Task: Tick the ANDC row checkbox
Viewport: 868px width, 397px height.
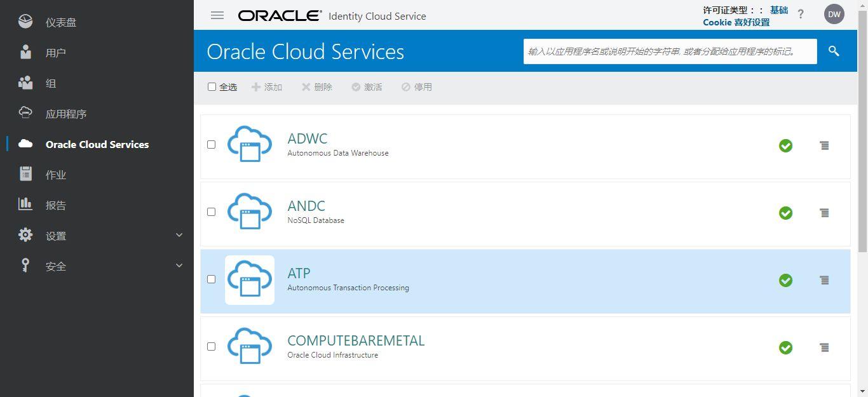Action: pyautogui.click(x=212, y=212)
